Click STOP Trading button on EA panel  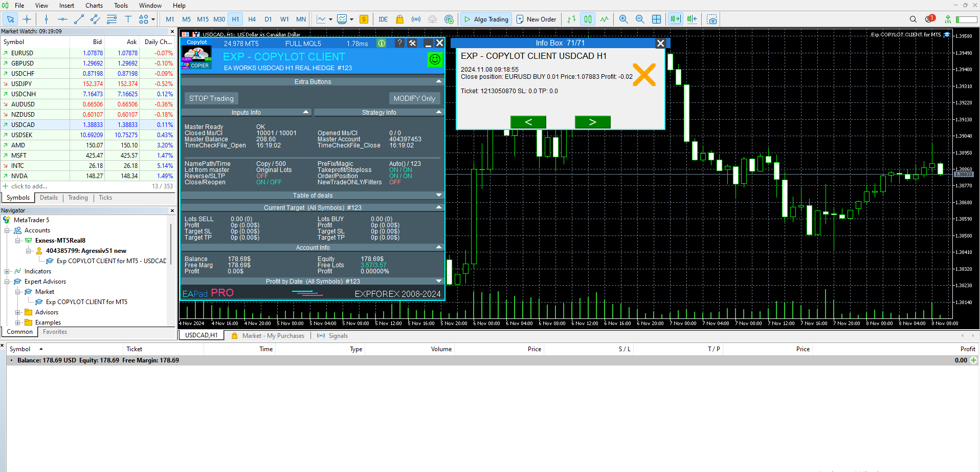point(211,98)
